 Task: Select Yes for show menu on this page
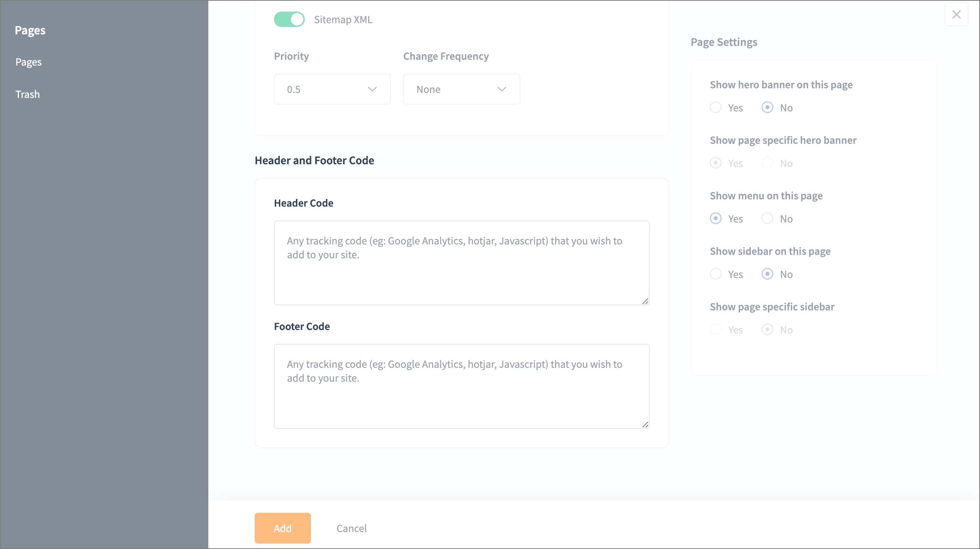point(716,219)
